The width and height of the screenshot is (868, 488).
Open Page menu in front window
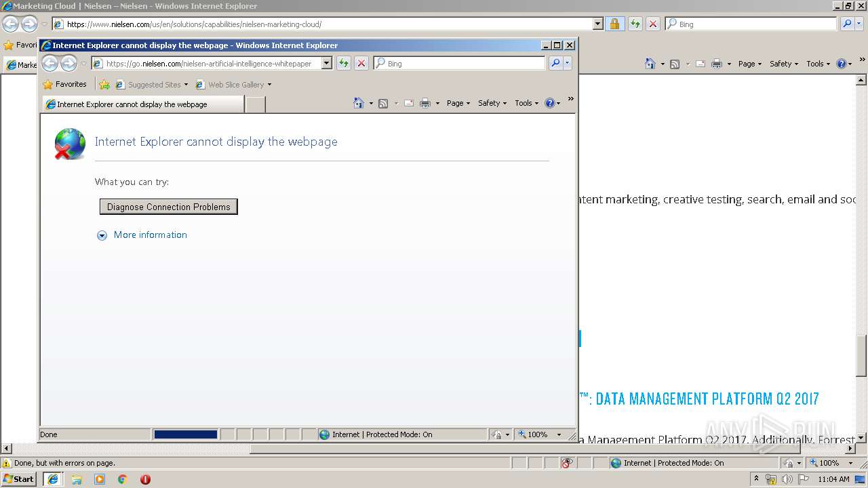pos(458,103)
